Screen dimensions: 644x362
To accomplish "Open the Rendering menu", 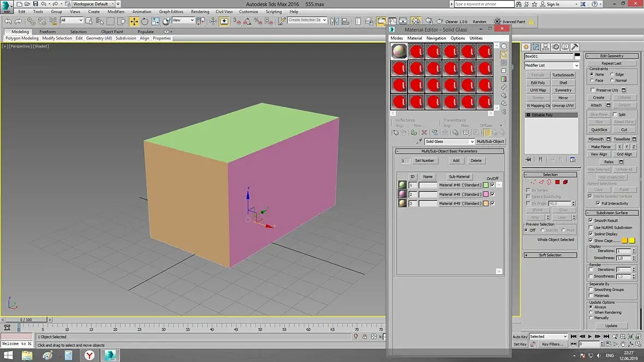I will (x=200, y=11).
